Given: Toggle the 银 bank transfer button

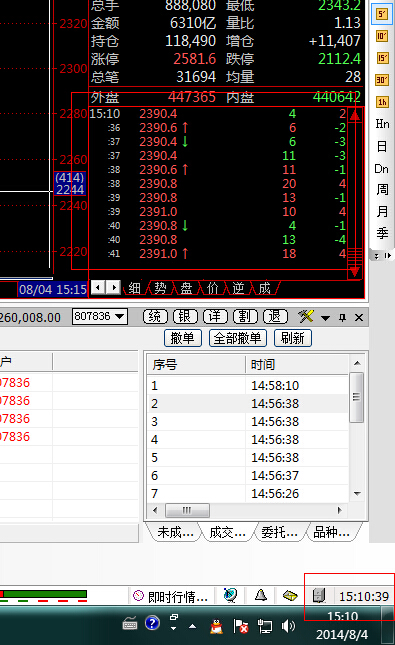Looking at the screenshot, I should tap(185, 317).
